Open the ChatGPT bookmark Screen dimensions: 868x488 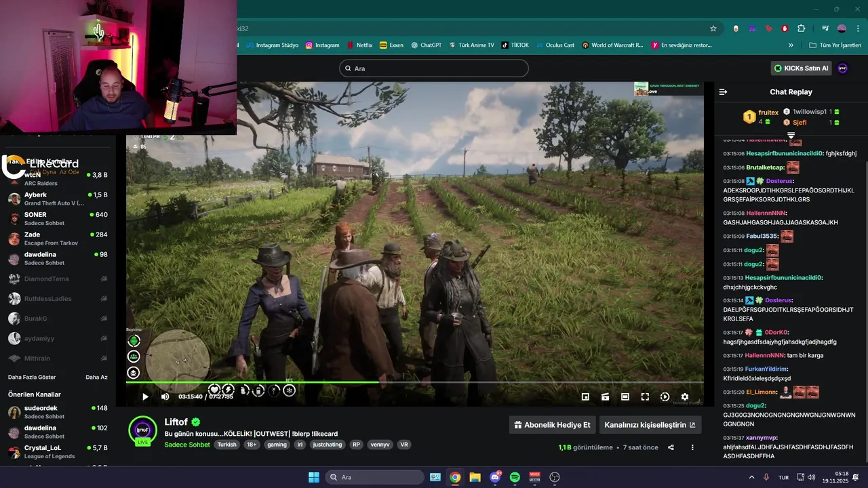426,45
